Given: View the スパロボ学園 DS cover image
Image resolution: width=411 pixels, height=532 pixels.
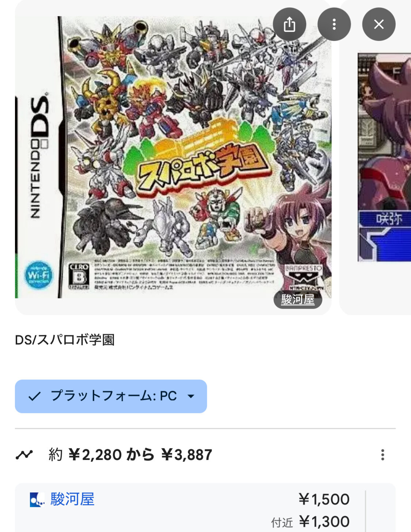Looking at the screenshot, I should [173, 157].
